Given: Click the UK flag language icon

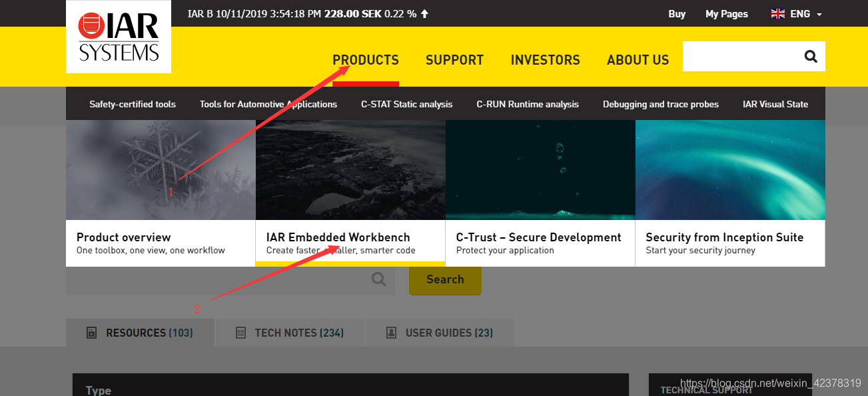Looking at the screenshot, I should coord(777,14).
